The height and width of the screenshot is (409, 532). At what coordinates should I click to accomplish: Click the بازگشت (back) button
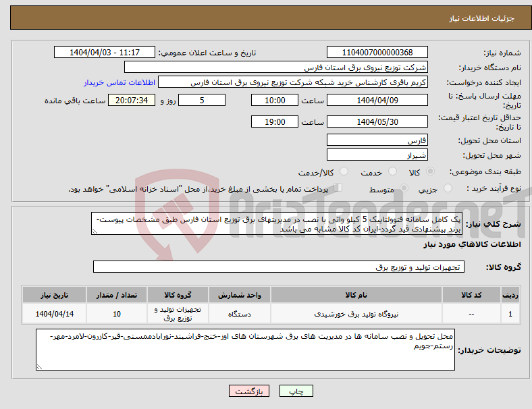coord(249,391)
